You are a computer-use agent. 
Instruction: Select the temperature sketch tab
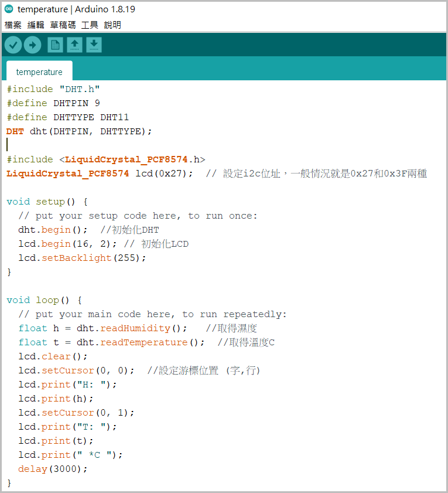[x=39, y=72]
